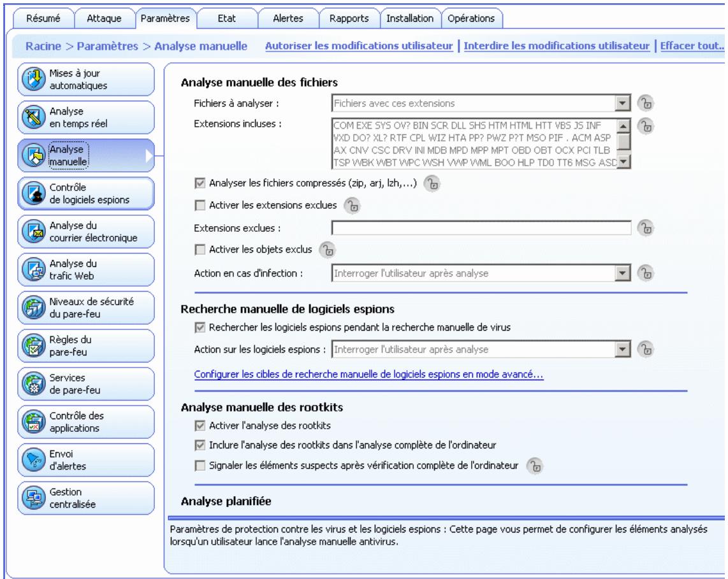The image size is (728, 579).
Task: Toggle the lock next to Action sur les logiciels espions
Action: click(x=645, y=349)
